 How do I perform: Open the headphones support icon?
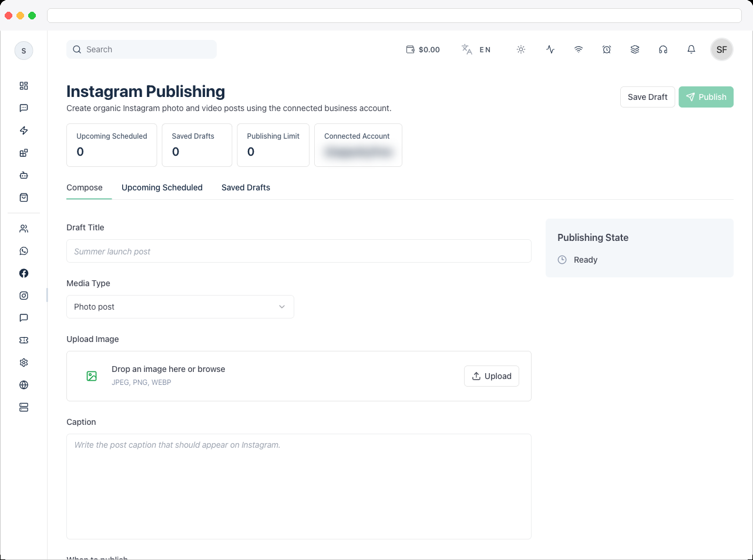[x=663, y=49]
